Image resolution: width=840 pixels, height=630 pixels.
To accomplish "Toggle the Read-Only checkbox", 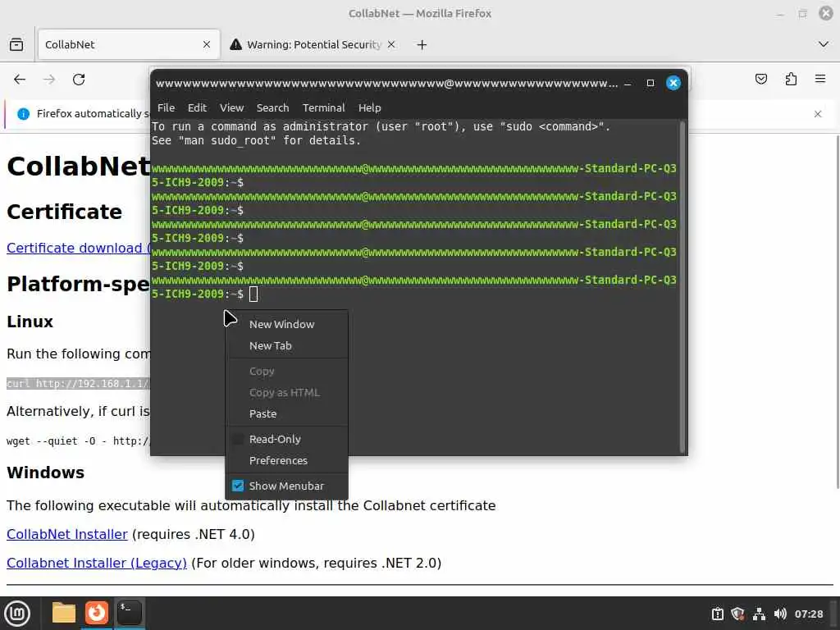I will (237, 439).
